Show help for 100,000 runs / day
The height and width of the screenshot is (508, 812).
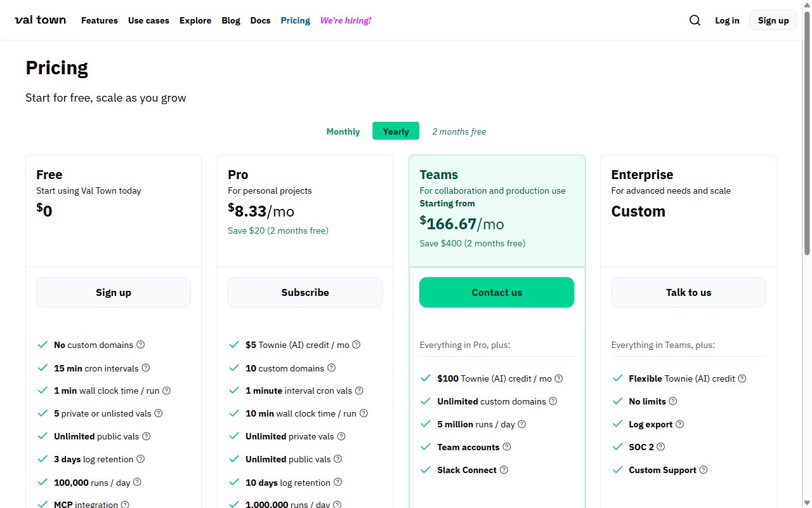tap(137, 482)
